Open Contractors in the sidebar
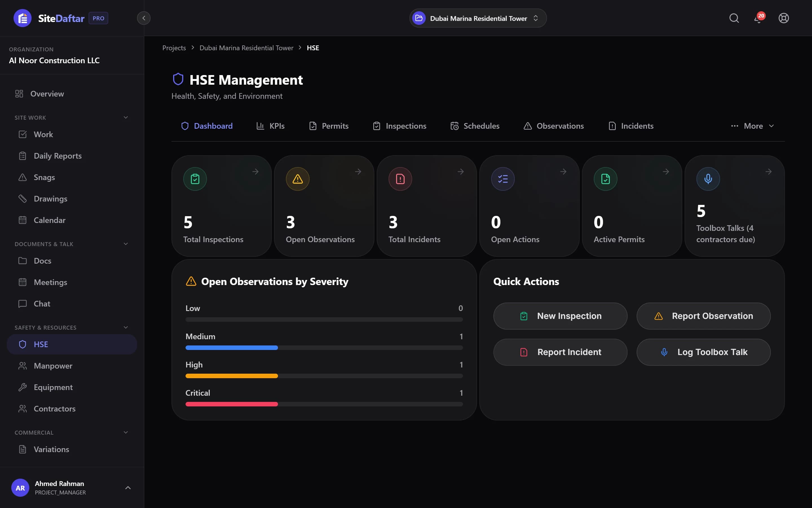The width and height of the screenshot is (812, 508). 72,409
